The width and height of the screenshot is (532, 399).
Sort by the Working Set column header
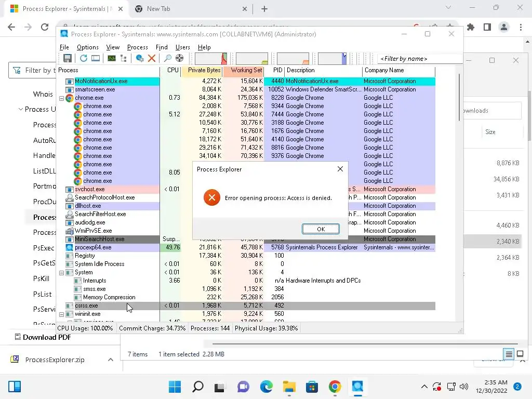tap(243, 70)
